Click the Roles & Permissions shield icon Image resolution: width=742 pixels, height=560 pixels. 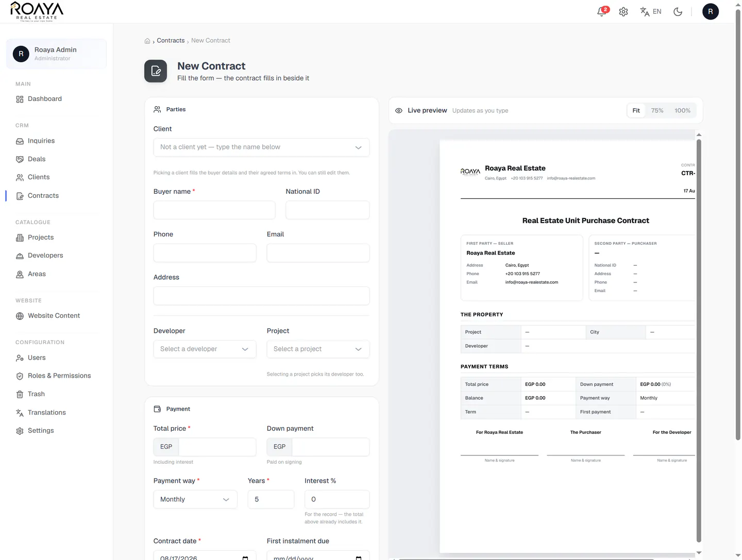[20, 376]
